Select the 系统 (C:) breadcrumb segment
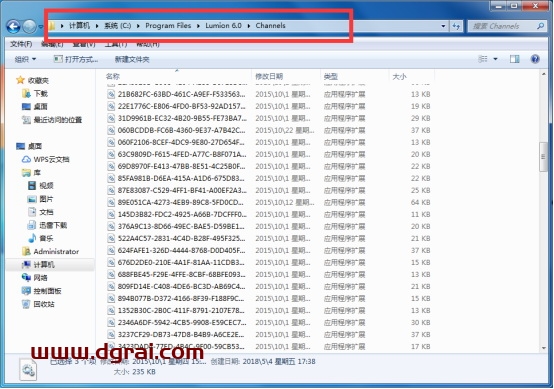 [117, 25]
